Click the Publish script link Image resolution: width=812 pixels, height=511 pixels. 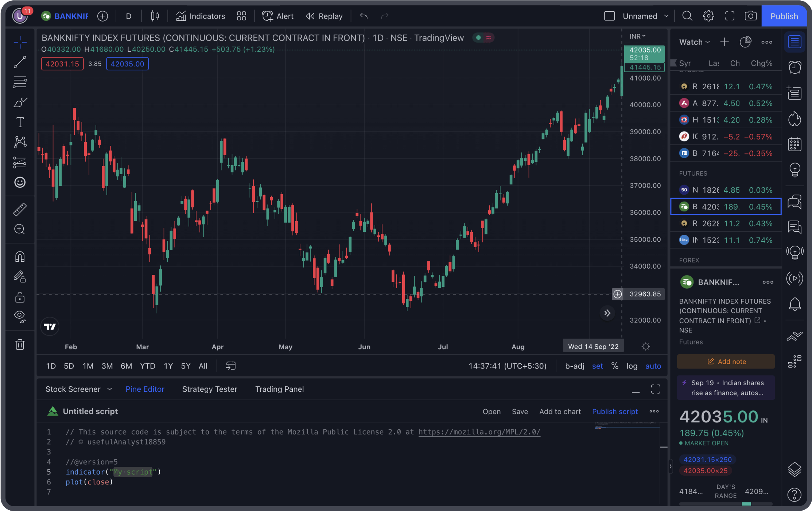coord(615,411)
